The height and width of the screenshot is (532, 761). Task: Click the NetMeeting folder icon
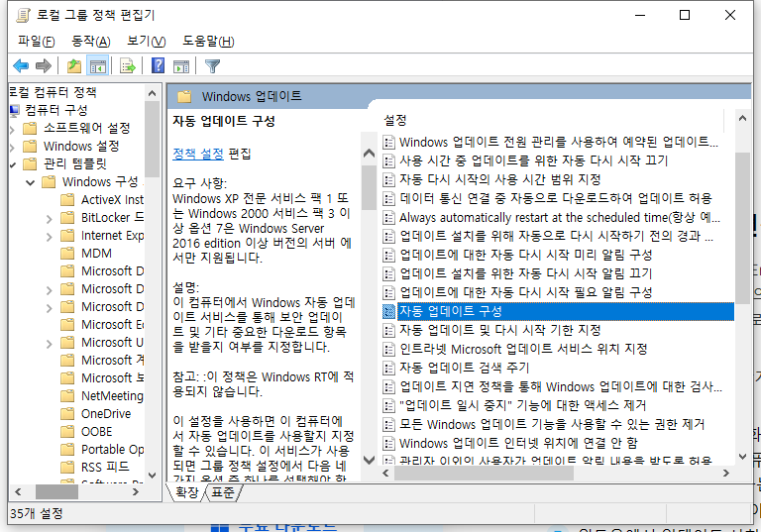click(x=67, y=395)
